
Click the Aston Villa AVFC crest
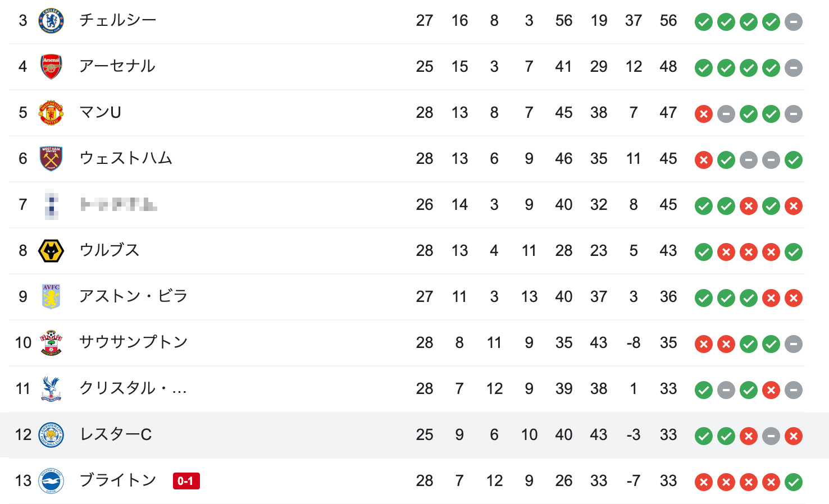51,297
